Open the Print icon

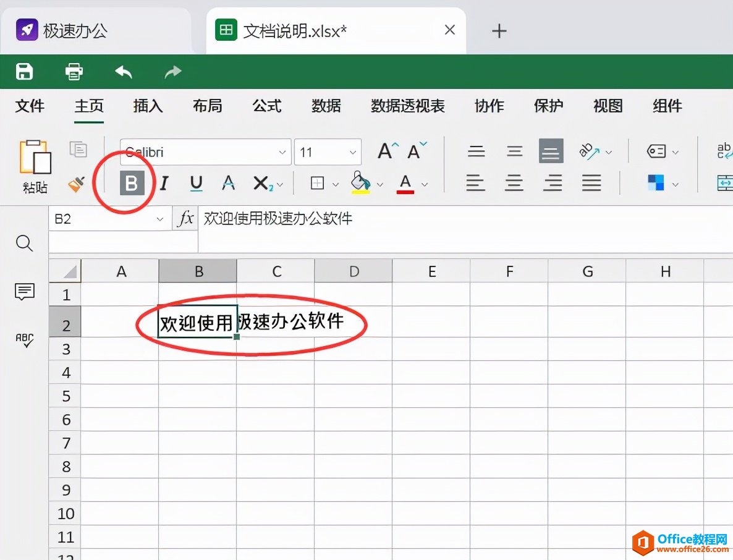(73, 71)
